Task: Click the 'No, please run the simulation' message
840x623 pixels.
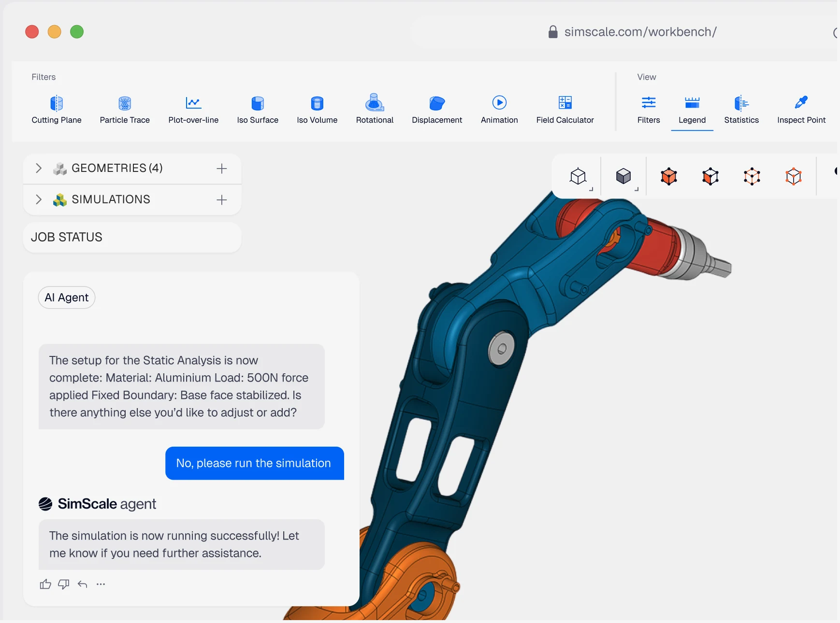Action: click(255, 463)
